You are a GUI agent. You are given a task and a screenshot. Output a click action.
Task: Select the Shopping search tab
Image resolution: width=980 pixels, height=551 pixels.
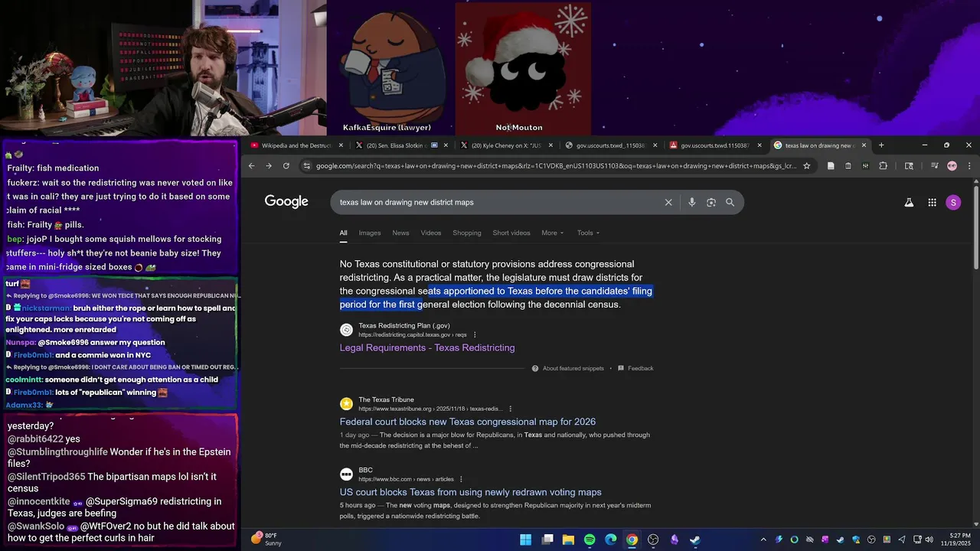coord(467,233)
